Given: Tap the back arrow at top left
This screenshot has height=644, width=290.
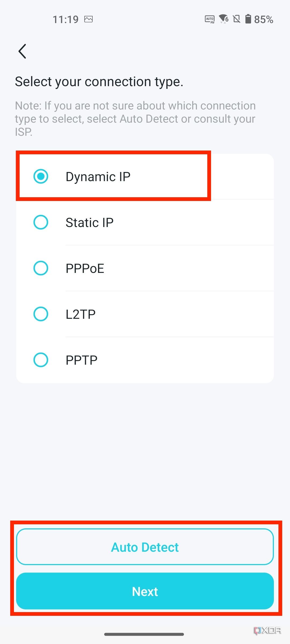Looking at the screenshot, I should (22, 51).
